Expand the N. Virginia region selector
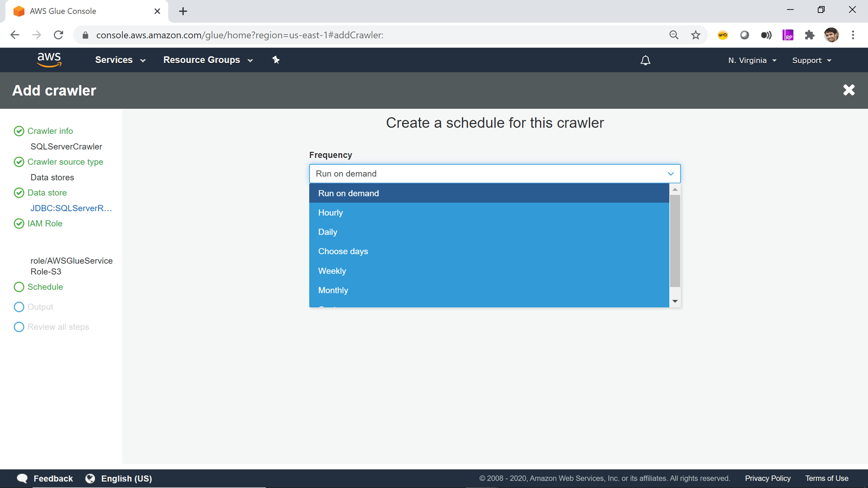The width and height of the screenshot is (868, 488). coord(752,60)
